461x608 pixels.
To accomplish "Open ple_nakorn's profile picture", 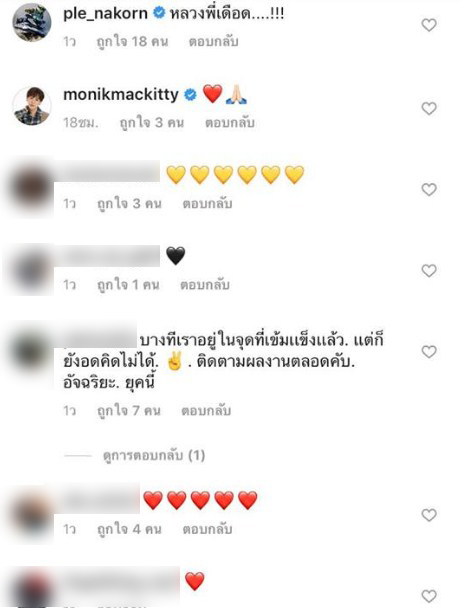I will click(32, 22).
